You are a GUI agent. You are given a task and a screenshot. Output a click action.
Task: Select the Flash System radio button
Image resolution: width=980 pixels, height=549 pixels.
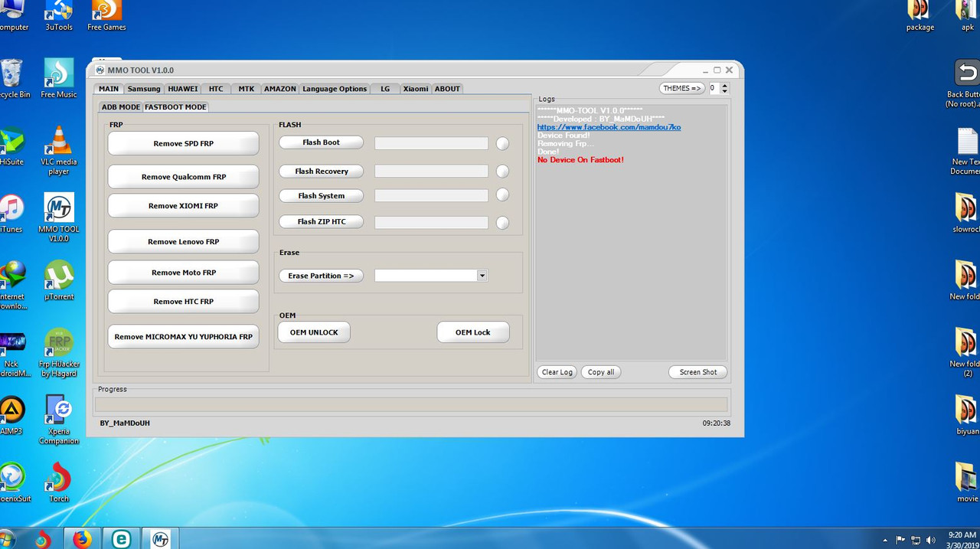coord(502,195)
